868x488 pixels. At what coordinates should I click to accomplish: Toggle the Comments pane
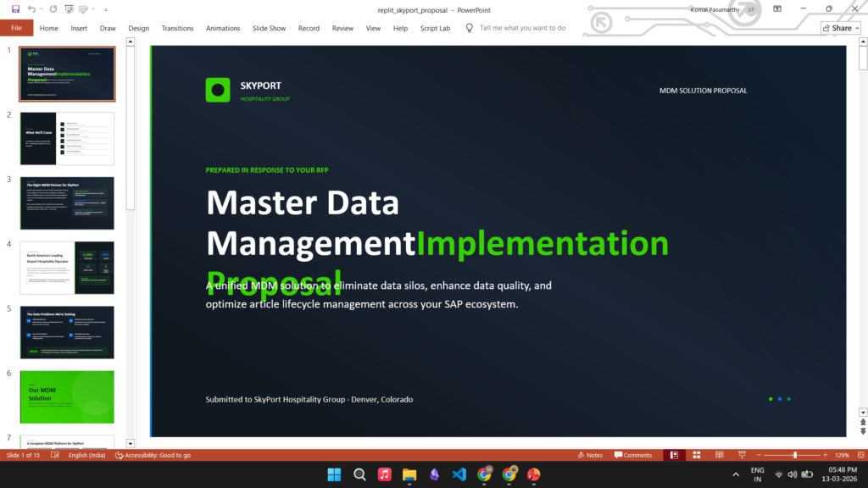coord(632,455)
